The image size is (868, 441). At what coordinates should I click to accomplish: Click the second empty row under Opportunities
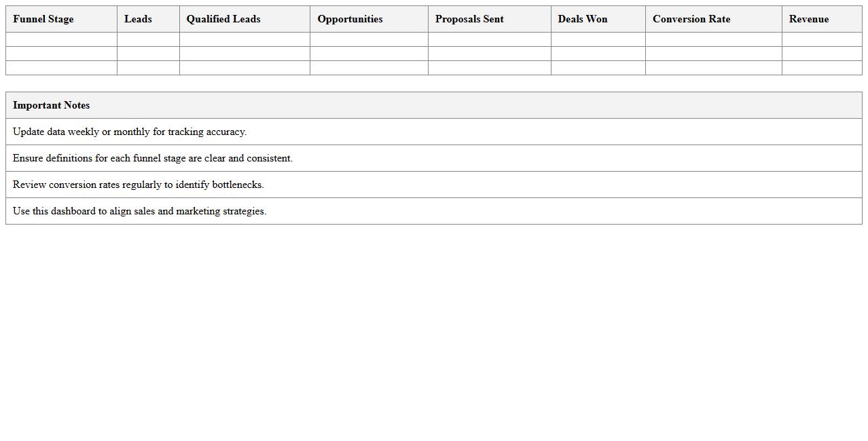point(368,54)
